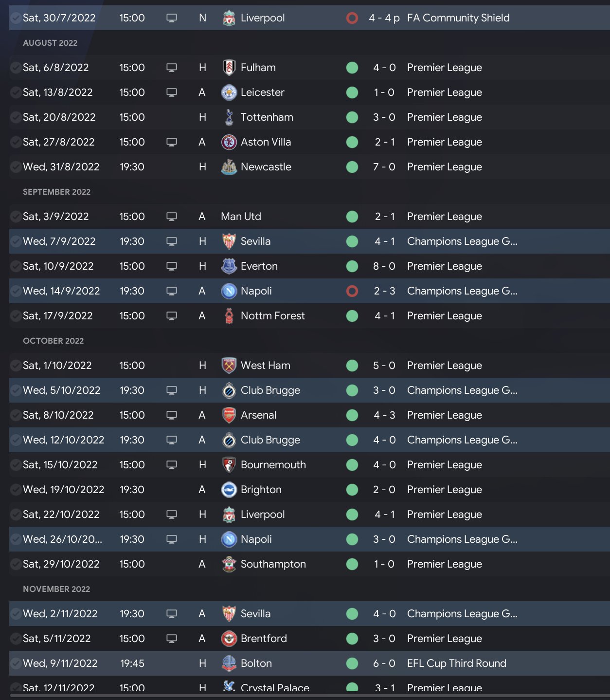Viewport: 610px width, 700px height.
Task: Click green win indicator for Bournemouth match
Action: coord(352,465)
